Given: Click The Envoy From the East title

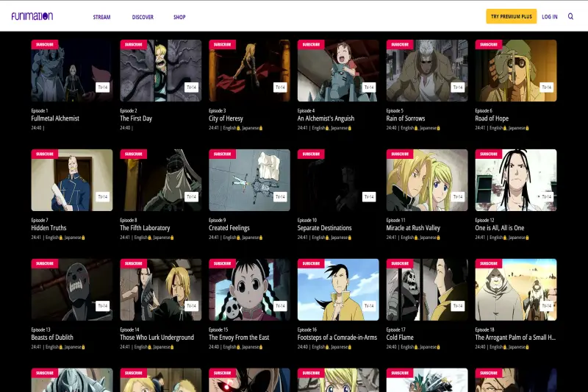Looking at the screenshot, I should click(x=239, y=338).
